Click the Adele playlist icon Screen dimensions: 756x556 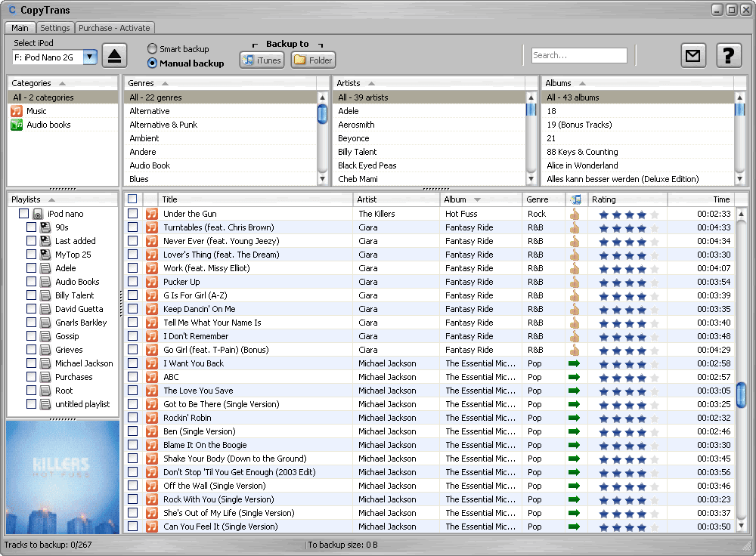[x=46, y=268]
